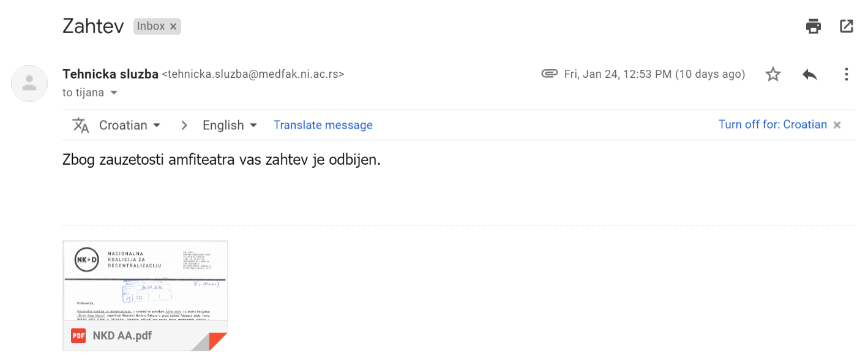Dismiss the Turn off for Croatian option
868x359 pixels.
[837, 124]
